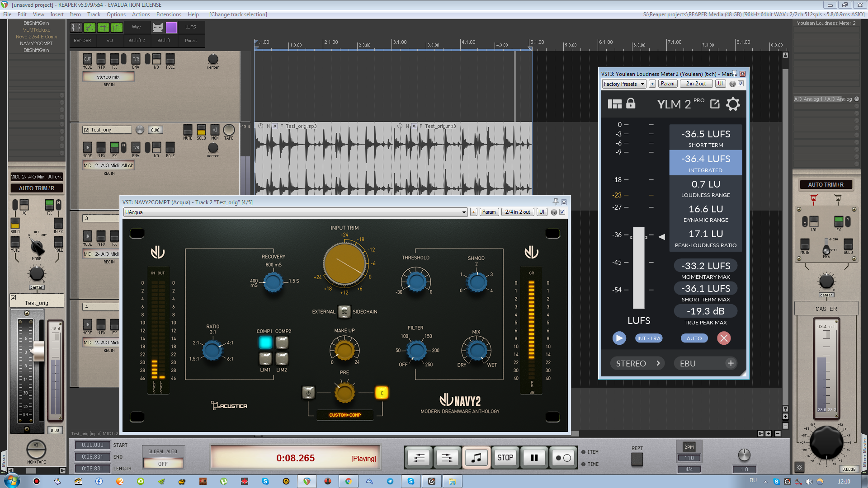Screen dimensions: 868x488
Task: Mute the Test_orig track
Action: pos(188,130)
